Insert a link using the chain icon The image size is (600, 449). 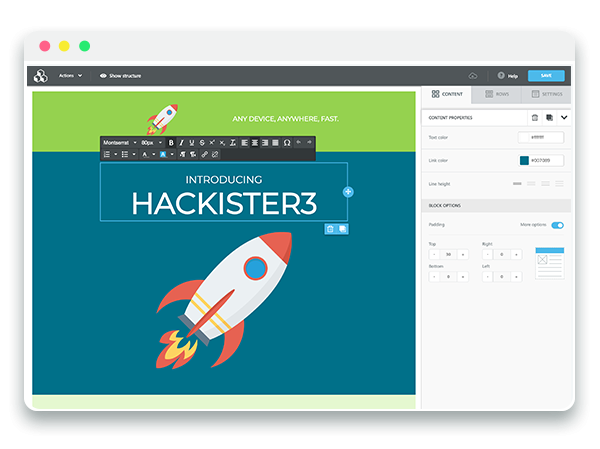(204, 154)
